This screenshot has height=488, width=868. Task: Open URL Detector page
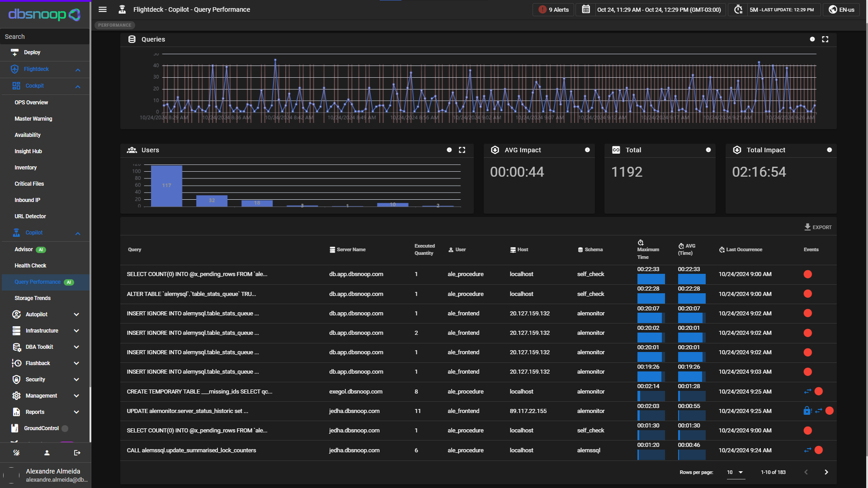pos(30,216)
